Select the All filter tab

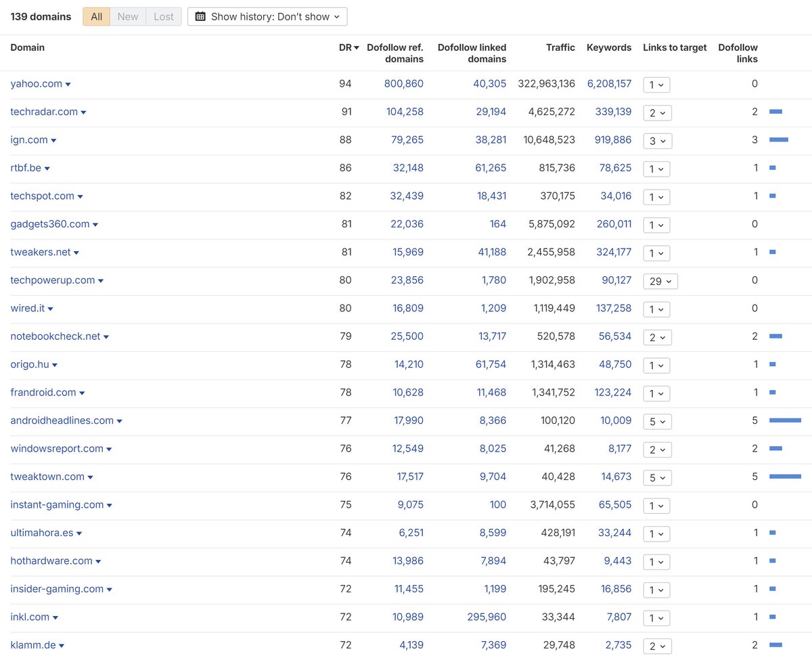coord(97,16)
